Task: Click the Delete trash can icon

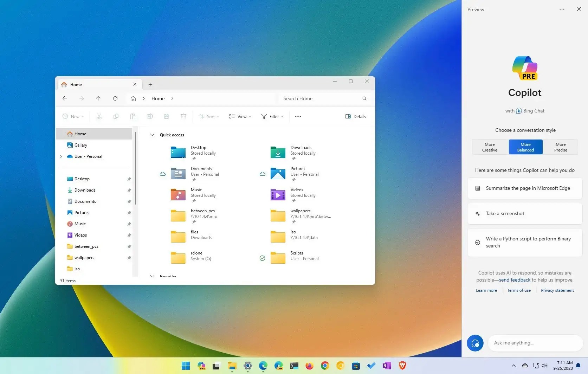Action: [x=183, y=116]
